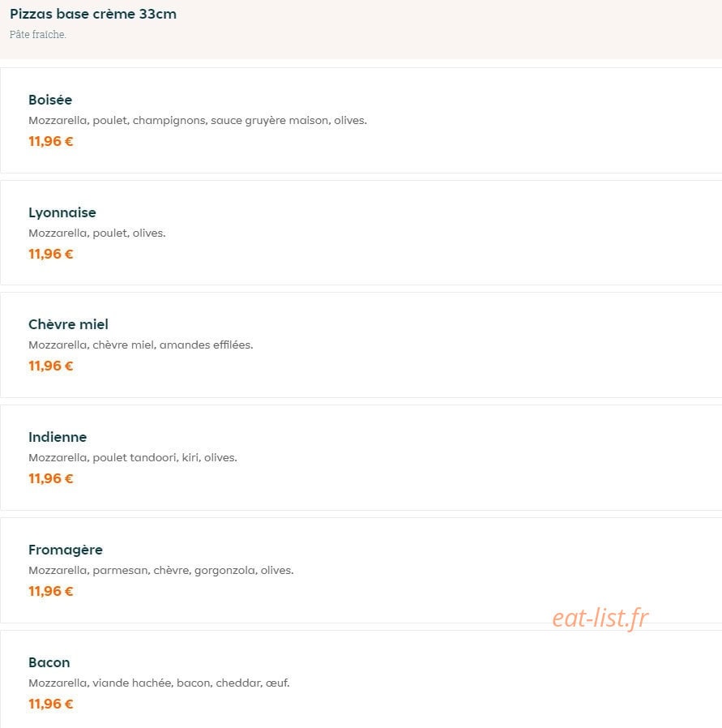Click the Boisée 11,96 € price
Viewport: 722px width, 728px height.
point(51,141)
